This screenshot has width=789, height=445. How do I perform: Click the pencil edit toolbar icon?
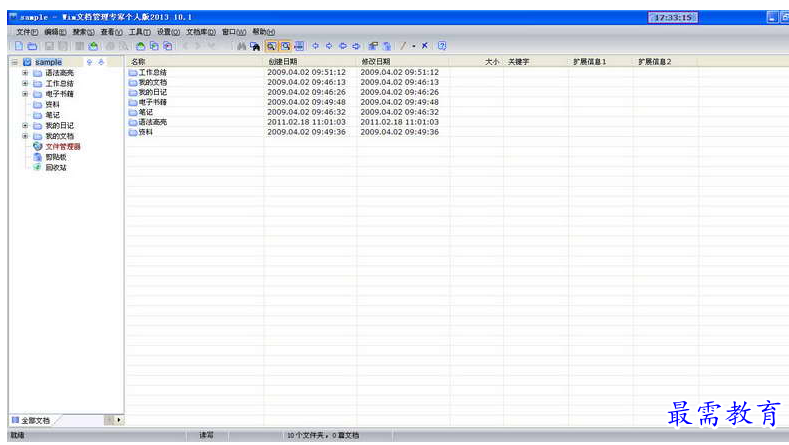tap(403, 46)
